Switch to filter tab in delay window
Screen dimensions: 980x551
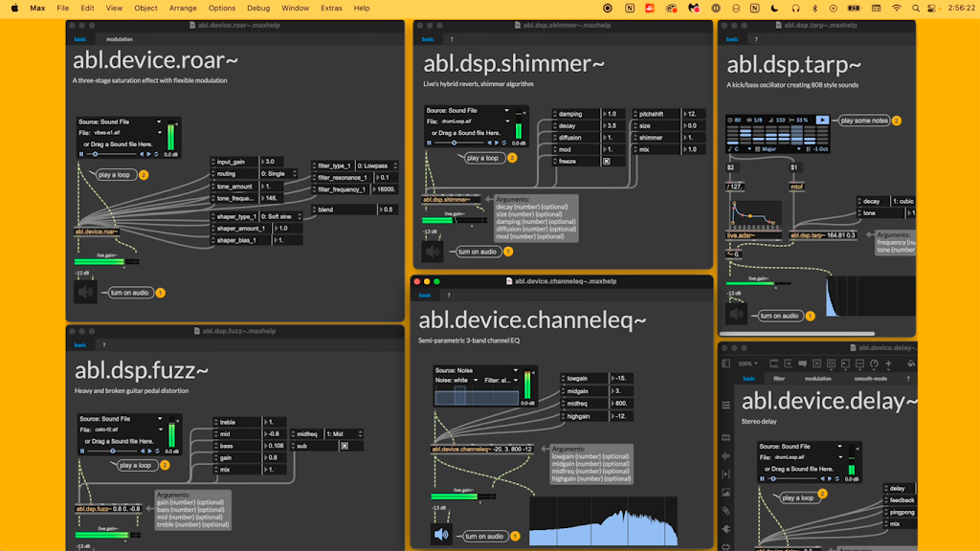[779, 378]
